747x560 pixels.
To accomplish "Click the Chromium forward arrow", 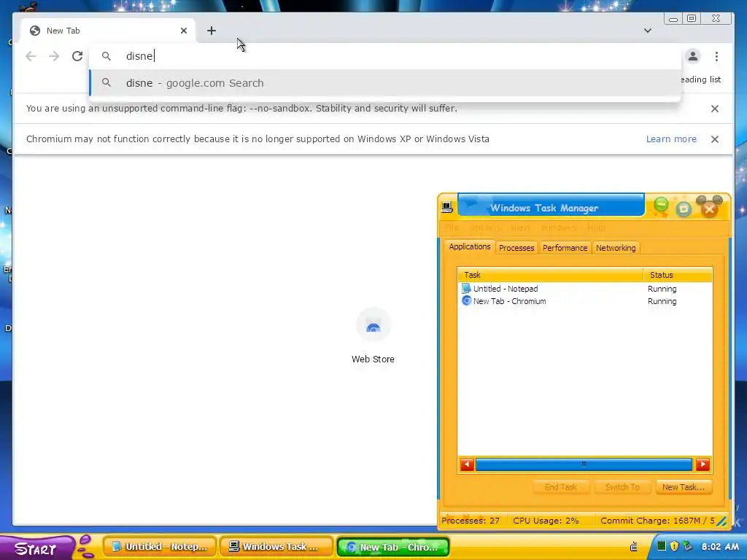I will [54, 56].
